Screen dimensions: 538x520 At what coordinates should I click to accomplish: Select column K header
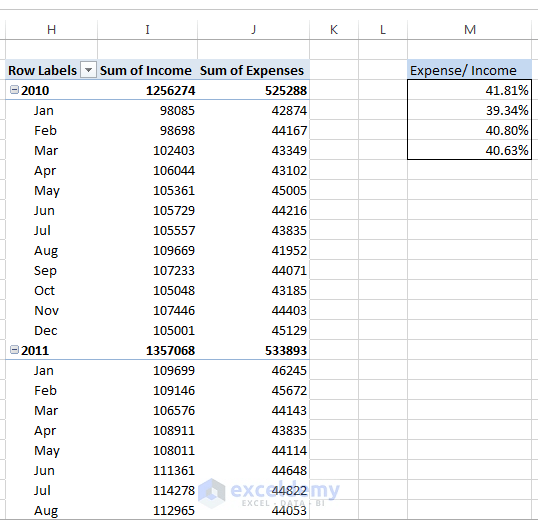point(334,30)
